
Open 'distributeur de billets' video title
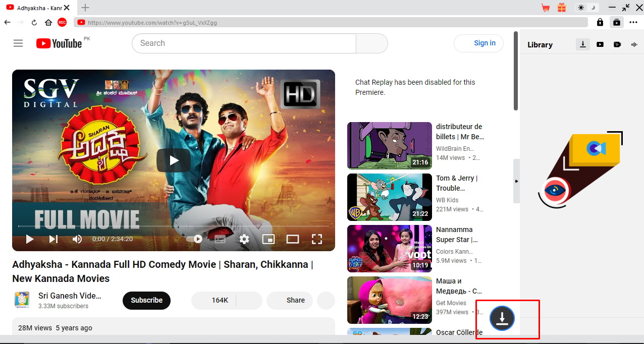pyautogui.click(x=460, y=132)
